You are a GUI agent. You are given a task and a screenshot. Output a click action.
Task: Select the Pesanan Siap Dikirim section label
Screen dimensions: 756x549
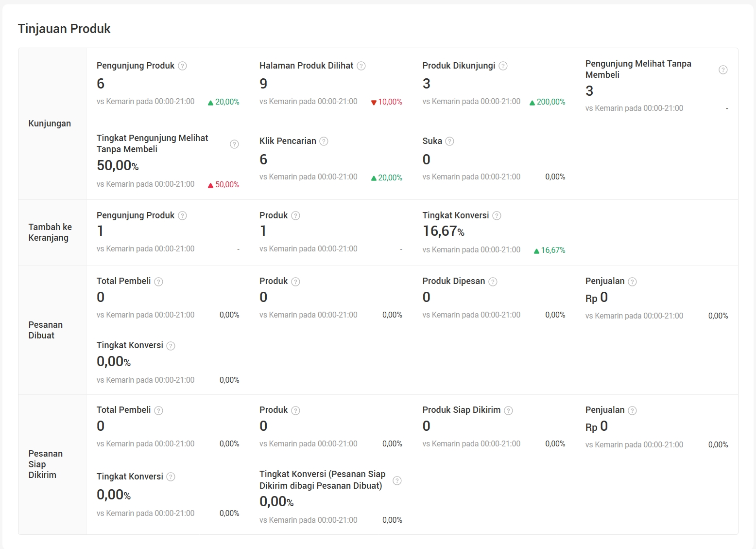click(46, 464)
